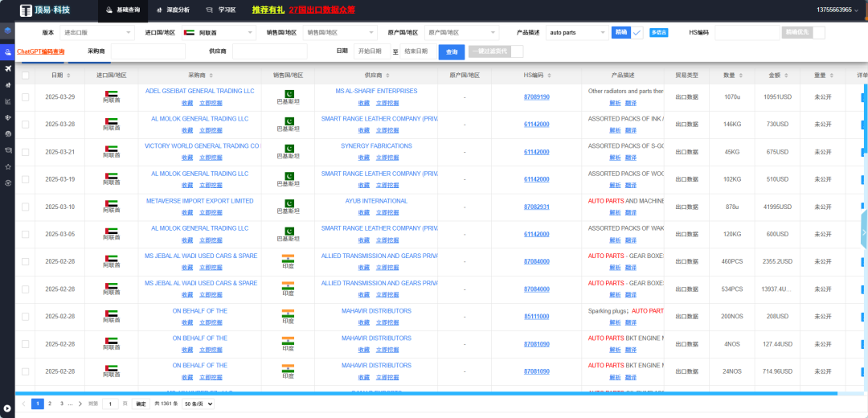Click the blue 查询 search button

coord(452,52)
